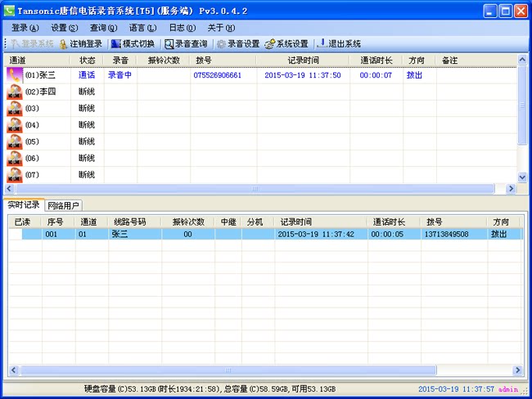Screen dimensions: 532x399
Task: Click the 退出系统 toolbar label
Action: click(x=345, y=44)
